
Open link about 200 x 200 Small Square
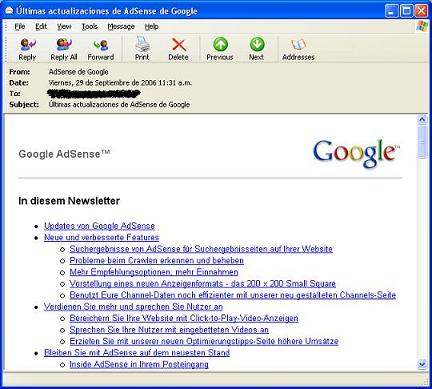(203, 284)
